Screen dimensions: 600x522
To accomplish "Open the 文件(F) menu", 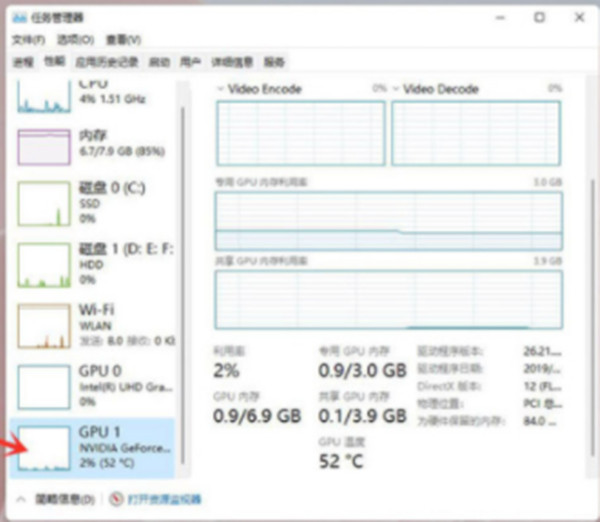I will pyautogui.click(x=28, y=40).
